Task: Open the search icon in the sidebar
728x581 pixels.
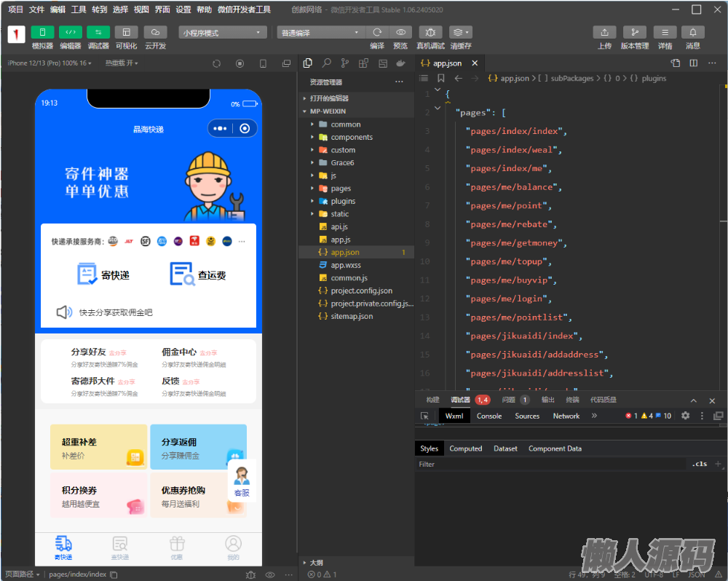Action: (x=327, y=63)
